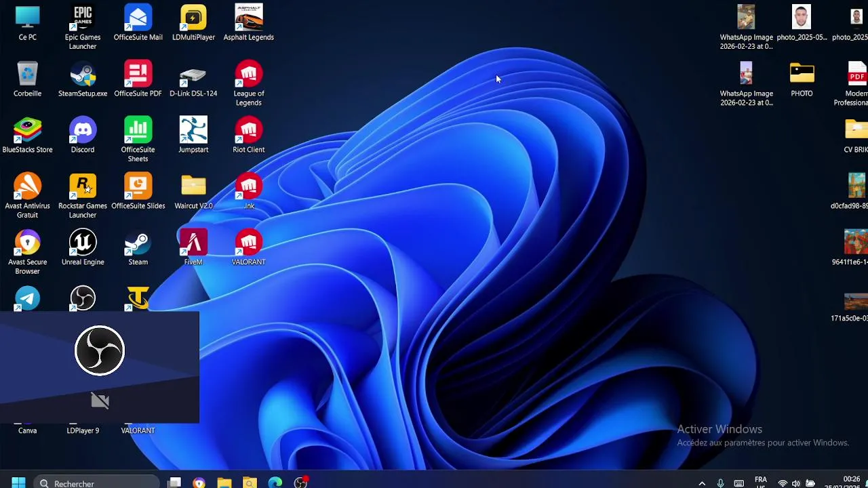Open OfficeSuite PDF shortcut
Image resolution: width=868 pixels, height=488 pixels.
138,80
